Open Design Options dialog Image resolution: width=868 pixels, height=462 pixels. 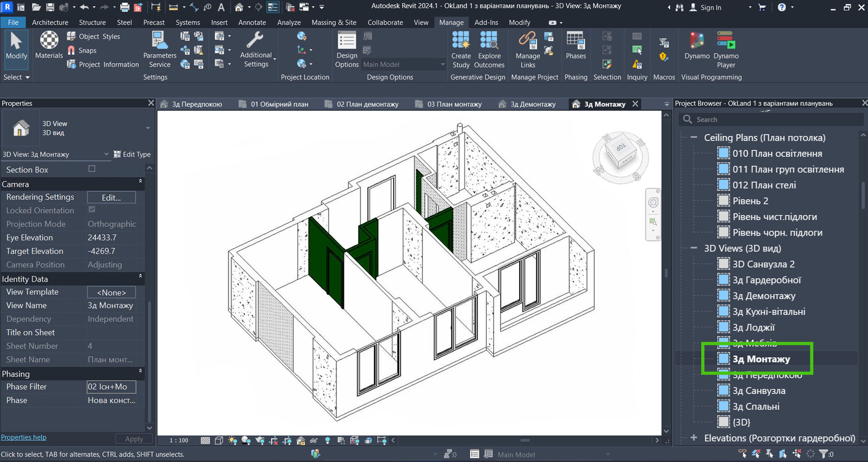click(x=347, y=50)
